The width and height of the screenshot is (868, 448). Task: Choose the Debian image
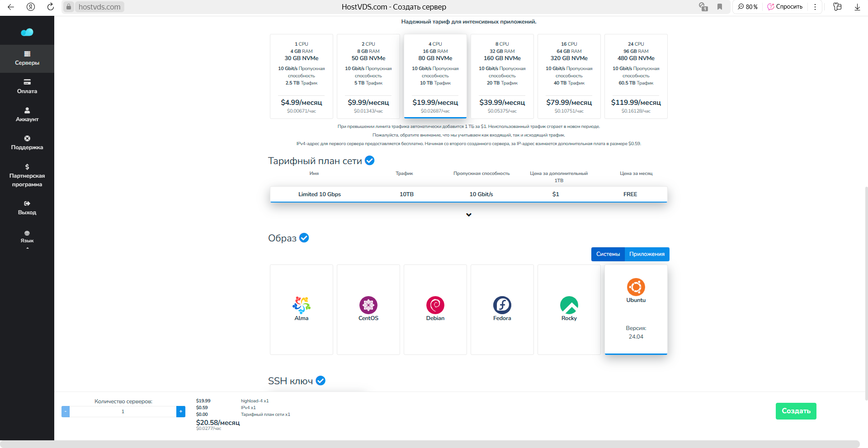coord(435,310)
